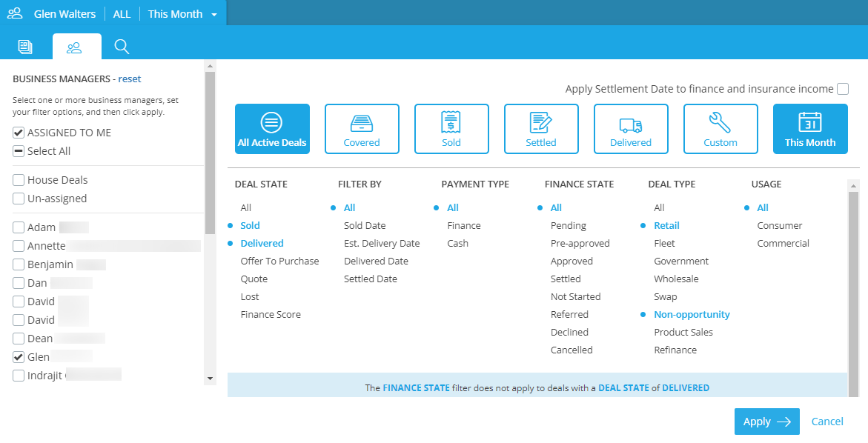Select Approved finance state
Viewport: 868px width, 443px height.
click(572, 261)
